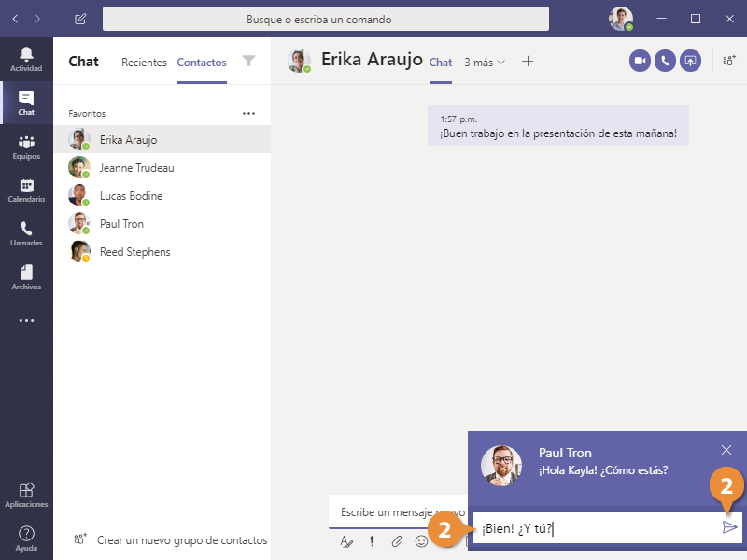Show more apps via sidebar ellipsis
This screenshot has height=560, width=747.
point(26,320)
